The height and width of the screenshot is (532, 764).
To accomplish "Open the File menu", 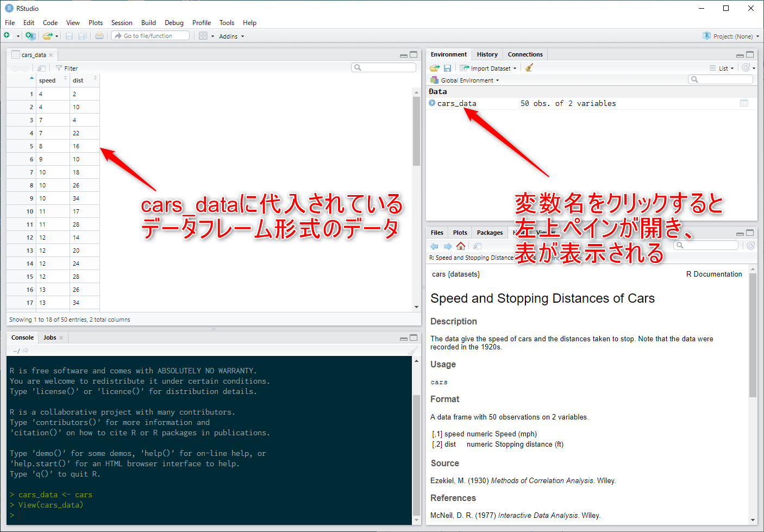I will [x=10, y=23].
